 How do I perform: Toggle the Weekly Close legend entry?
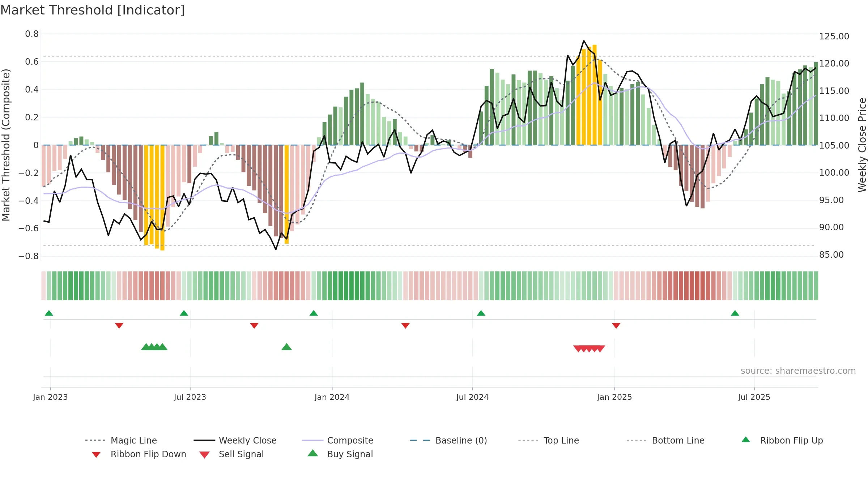pyautogui.click(x=235, y=440)
